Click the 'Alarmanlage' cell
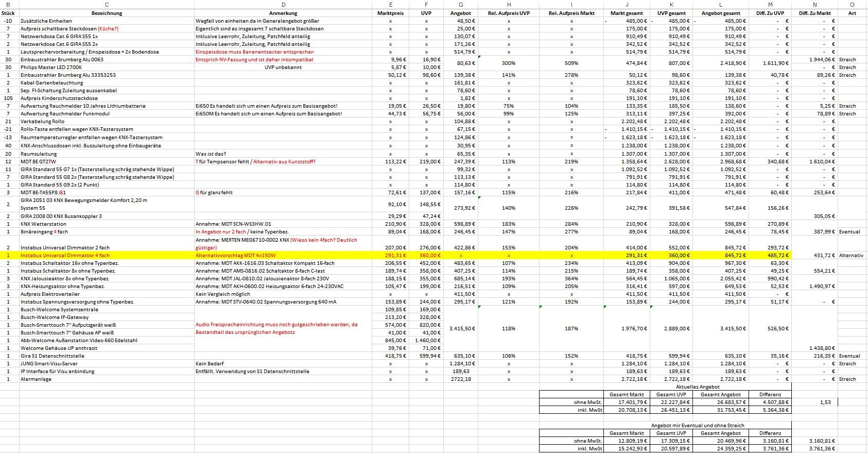This screenshot has height=454, width=868. click(x=36, y=379)
